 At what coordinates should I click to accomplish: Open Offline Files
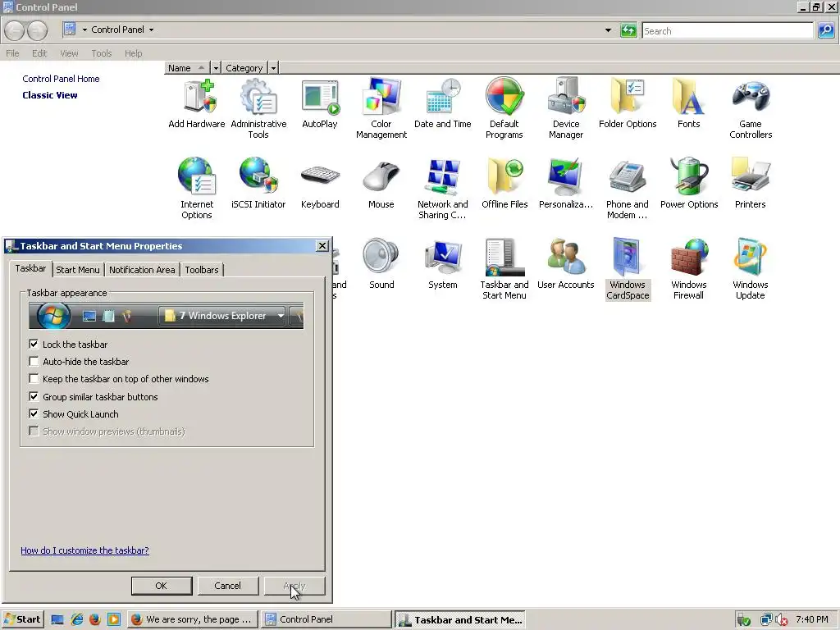(504, 183)
